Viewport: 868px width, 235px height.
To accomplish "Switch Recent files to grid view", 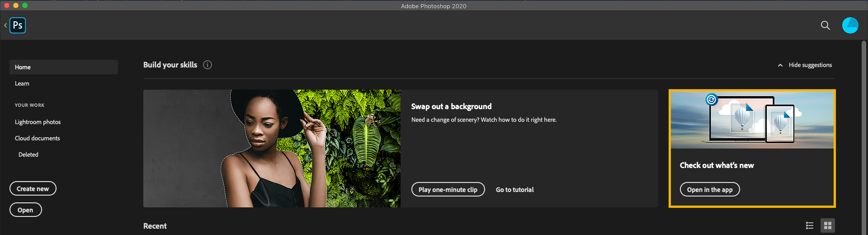I will point(828,225).
